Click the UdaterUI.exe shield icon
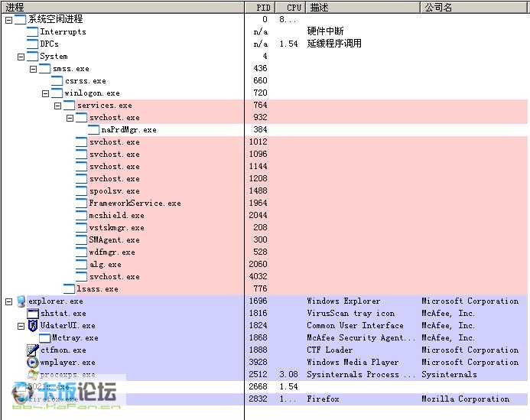 click(x=33, y=326)
